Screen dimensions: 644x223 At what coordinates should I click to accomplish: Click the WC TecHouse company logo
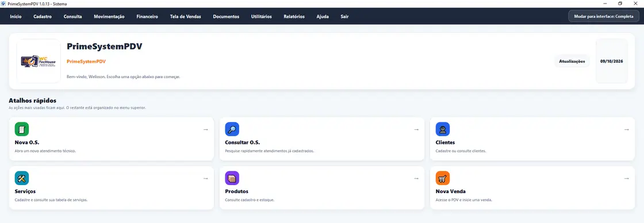pyautogui.click(x=39, y=61)
